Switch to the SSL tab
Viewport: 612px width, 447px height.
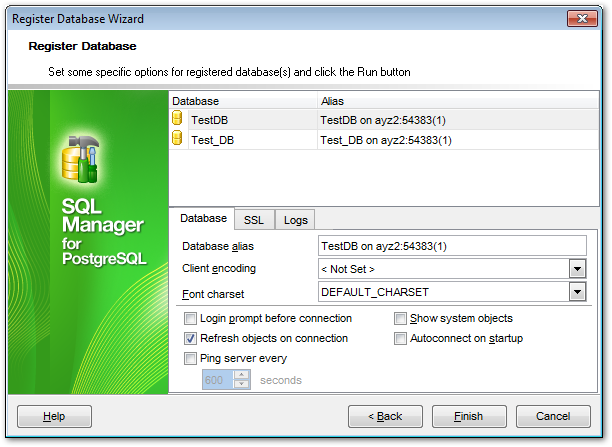point(254,220)
